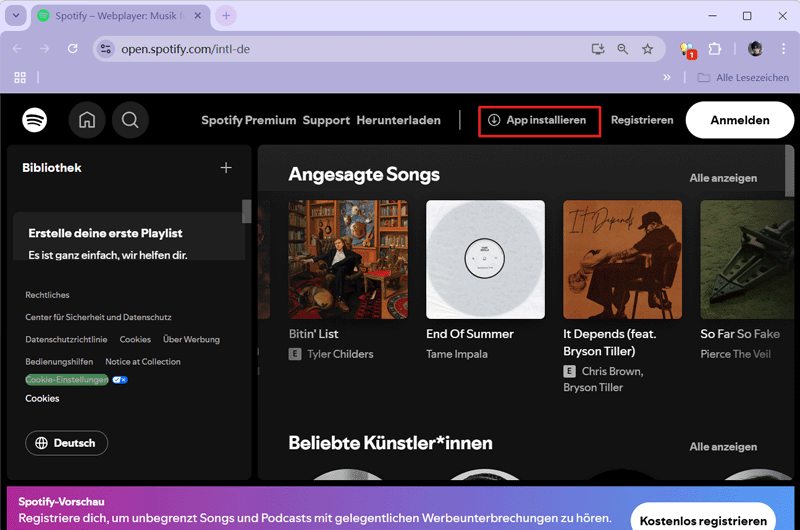Open the apps grid icon in bookmarks bar

click(x=20, y=78)
